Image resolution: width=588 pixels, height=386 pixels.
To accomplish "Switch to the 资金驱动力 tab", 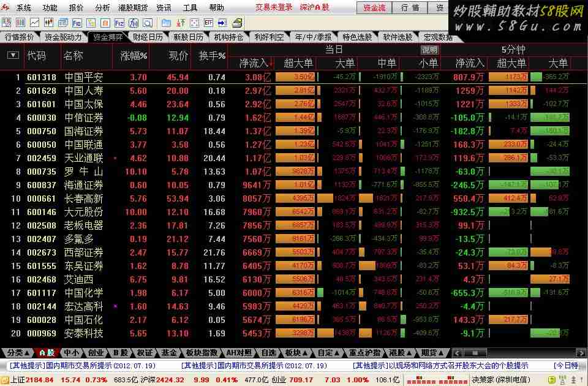I will click(x=63, y=37).
